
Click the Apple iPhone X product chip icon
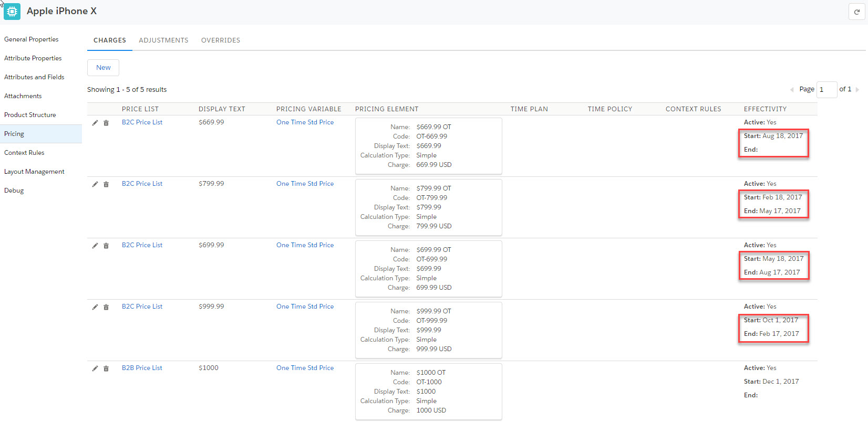12,12
